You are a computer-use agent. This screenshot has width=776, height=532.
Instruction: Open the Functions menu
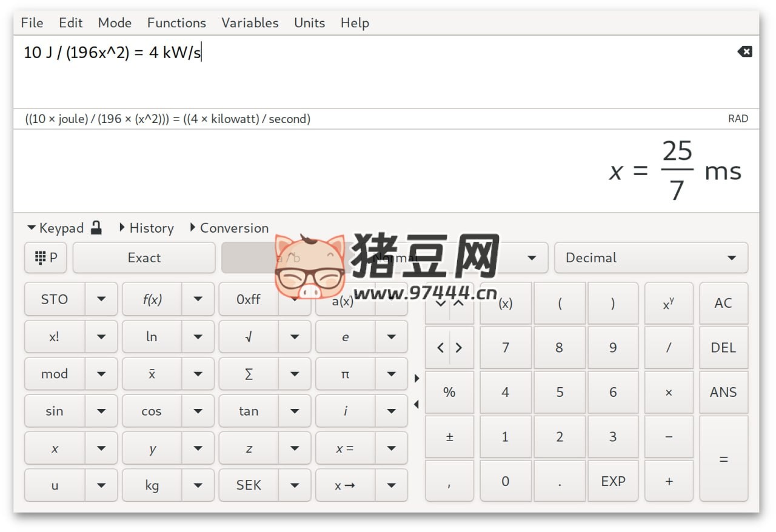[176, 23]
